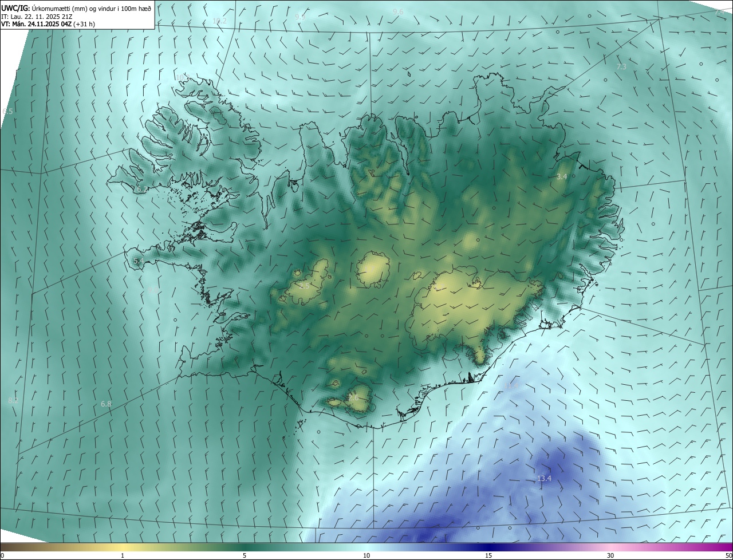Viewport: 733px width, 560px height.
Task: Click the "9.0" value label off the west coast
Action: pos(153,290)
